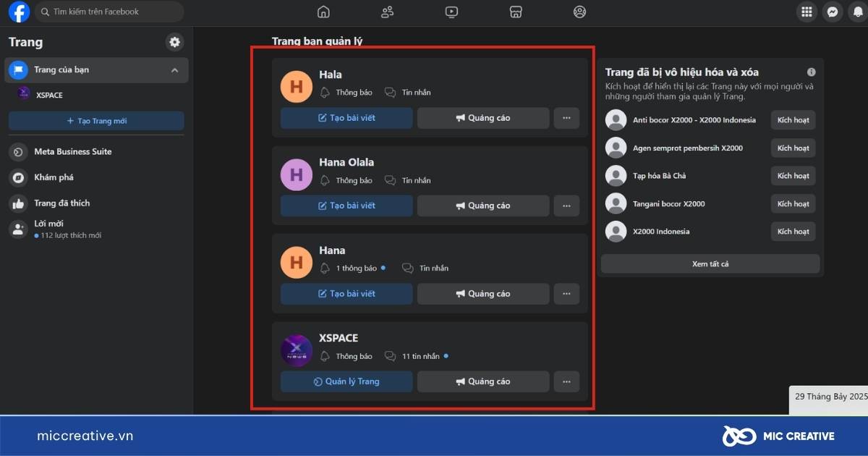This screenshot has height=456, width=868.
Task: Open the Marketplace tab icon
Action: click(516, 12)
